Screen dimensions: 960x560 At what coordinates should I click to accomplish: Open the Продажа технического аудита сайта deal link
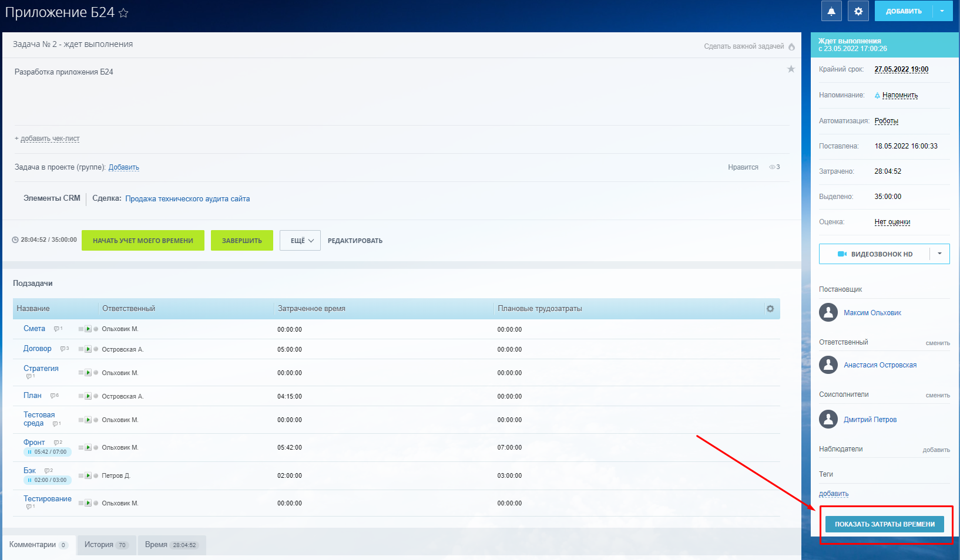click(187, 199)
